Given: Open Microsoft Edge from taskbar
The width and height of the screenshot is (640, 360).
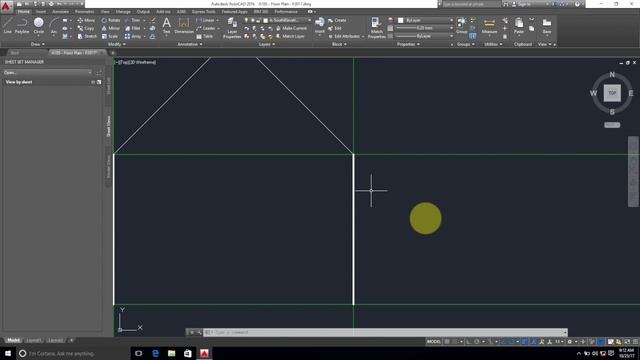Looking at the screenshot, I should coord(155,353).
